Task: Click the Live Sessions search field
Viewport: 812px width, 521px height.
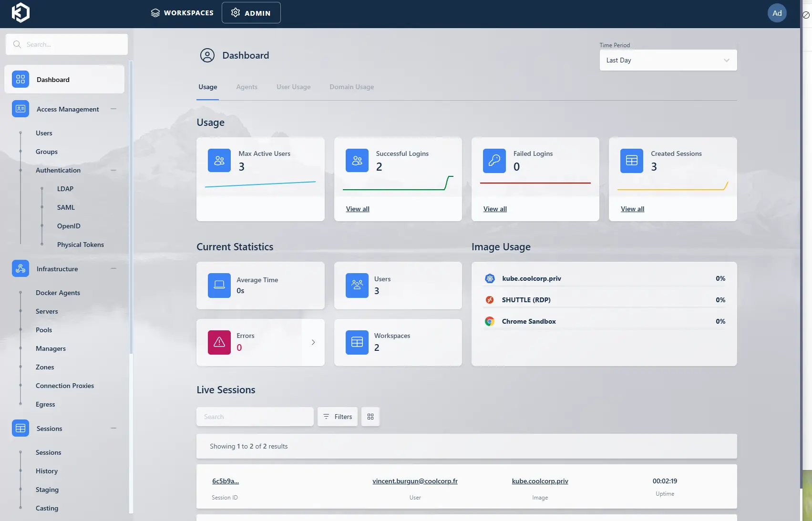Action: [x=255, y=417]
